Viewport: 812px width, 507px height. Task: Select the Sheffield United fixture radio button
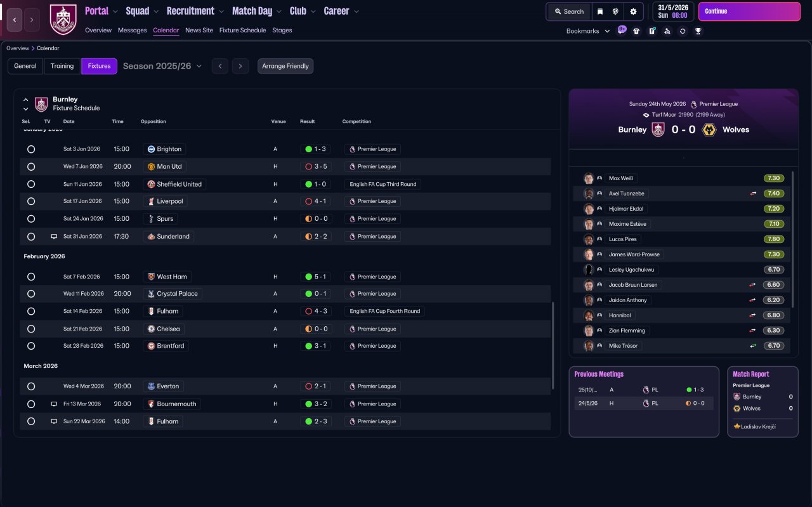pos(31,184)
